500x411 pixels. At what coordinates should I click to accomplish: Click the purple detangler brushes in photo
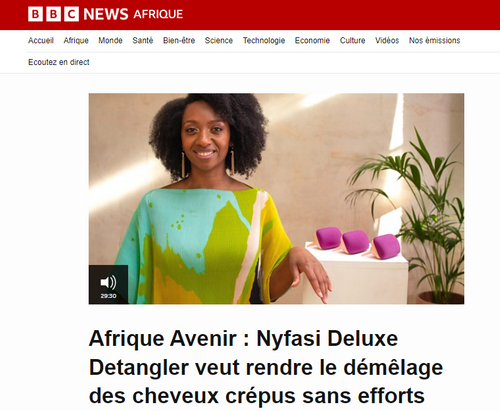click(355, 242)
